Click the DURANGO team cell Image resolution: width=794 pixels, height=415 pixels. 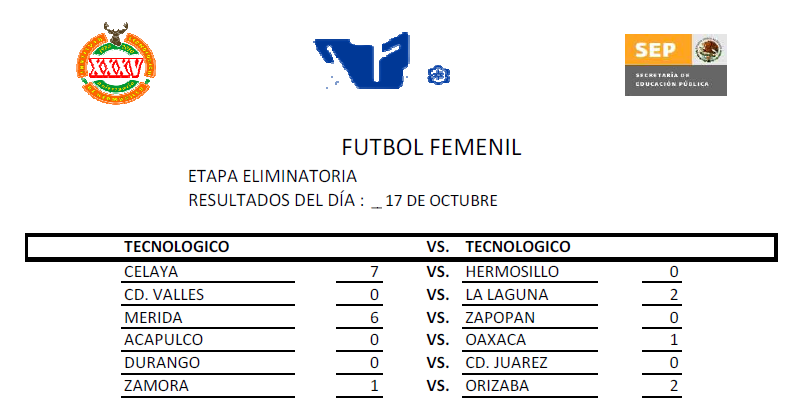[162, 363]
